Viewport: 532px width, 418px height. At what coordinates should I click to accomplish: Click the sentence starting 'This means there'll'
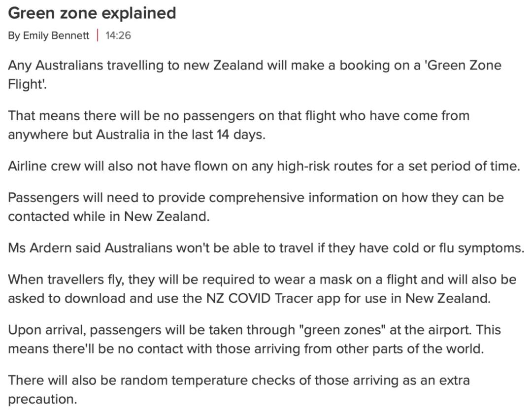tap(255, 339)
